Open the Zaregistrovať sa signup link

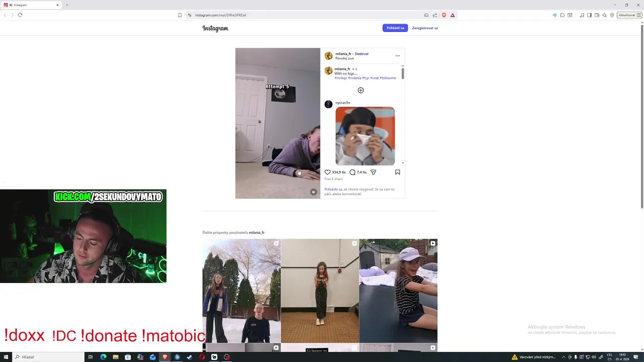pyautogui.click(x=425, y=28)
